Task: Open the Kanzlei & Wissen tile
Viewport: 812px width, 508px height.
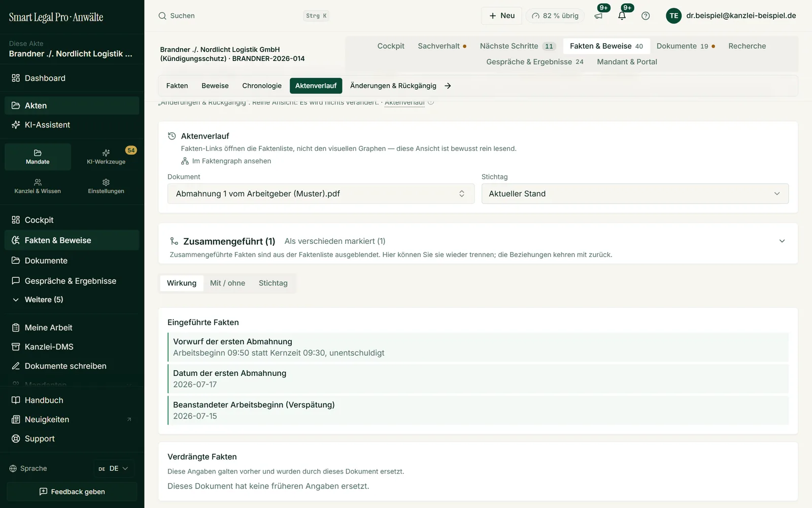Action: 38,186
